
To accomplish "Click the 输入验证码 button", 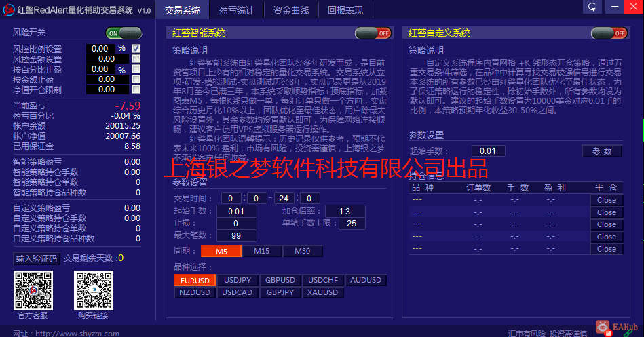I will tap(37, 258).
